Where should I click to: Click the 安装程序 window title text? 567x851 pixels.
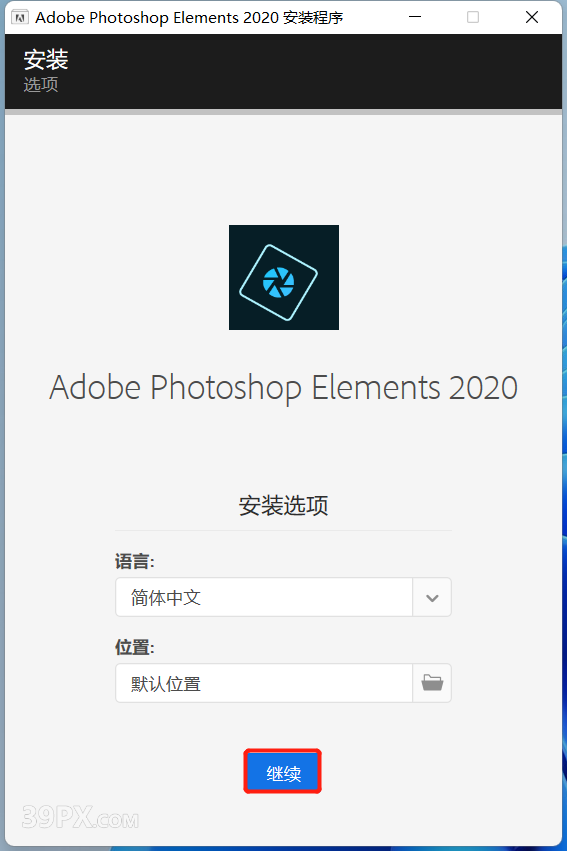[x=313, y=18]
